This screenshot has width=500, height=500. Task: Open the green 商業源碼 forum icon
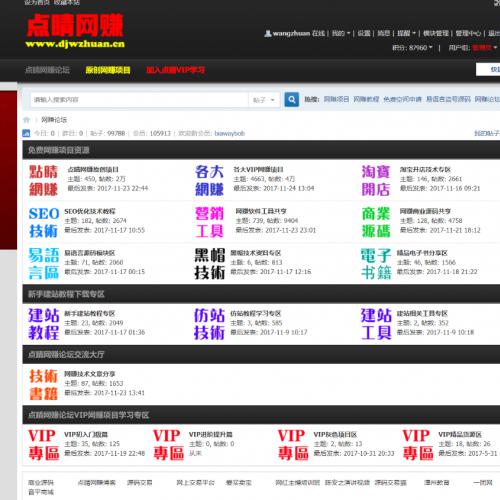pos(376,222)
